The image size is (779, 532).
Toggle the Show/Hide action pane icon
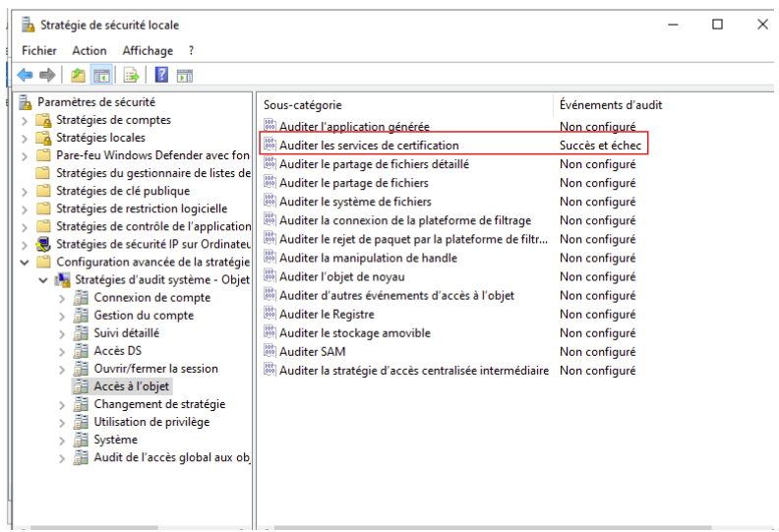185,76
